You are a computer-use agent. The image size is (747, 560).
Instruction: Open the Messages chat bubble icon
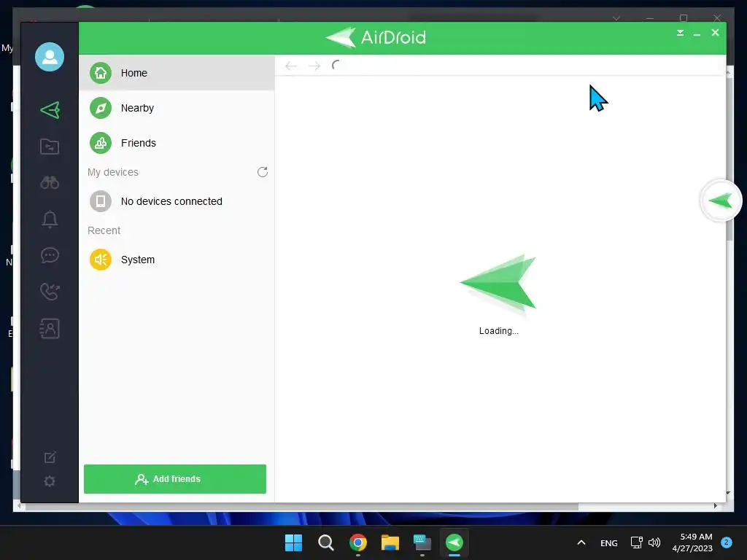(x=50, y=256)
